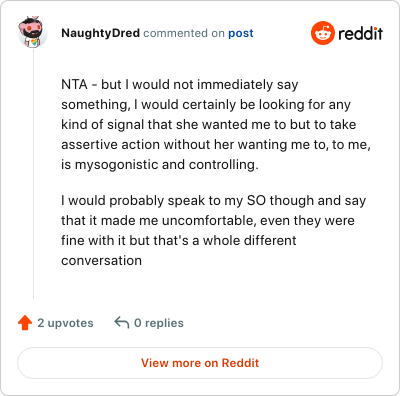The width and height of the screenshot is (400, 396).
Task: Click the word "conversation" ending the comment
Action: (x=101, y=260)
